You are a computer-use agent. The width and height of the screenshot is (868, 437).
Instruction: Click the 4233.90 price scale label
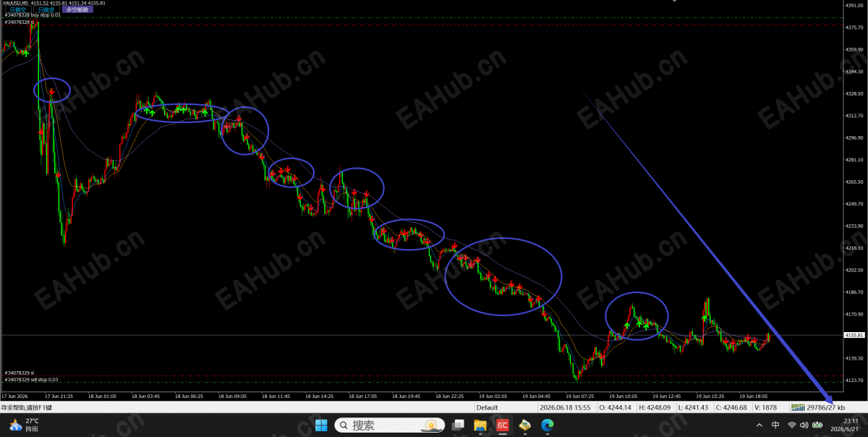[854, 226]
